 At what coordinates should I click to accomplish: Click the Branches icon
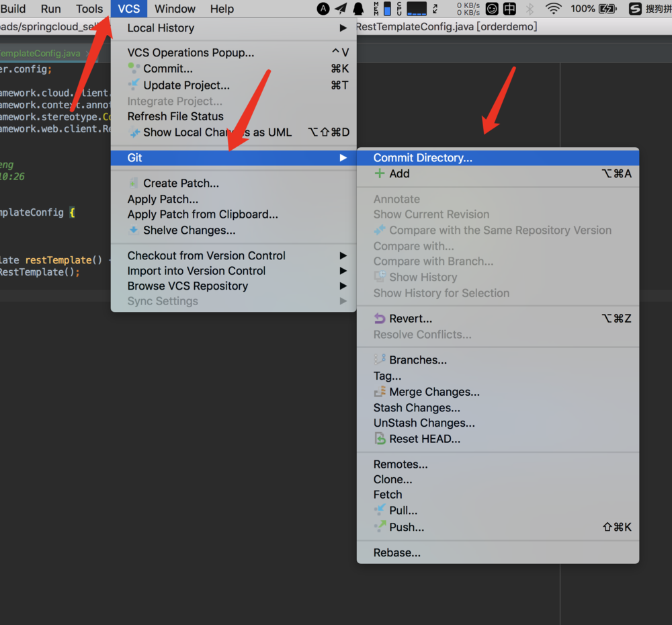pyautogui.click(x=380, y=360)
